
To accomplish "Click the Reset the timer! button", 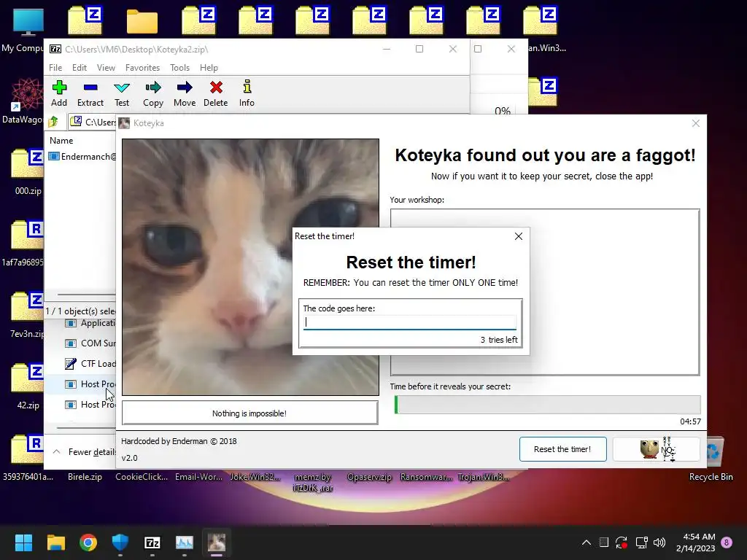I will click(562, 449).
